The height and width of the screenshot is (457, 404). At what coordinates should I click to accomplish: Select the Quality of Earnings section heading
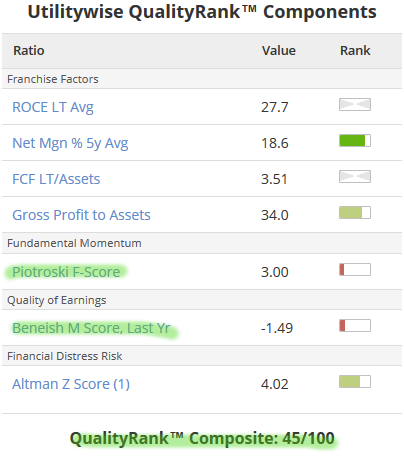57,300
